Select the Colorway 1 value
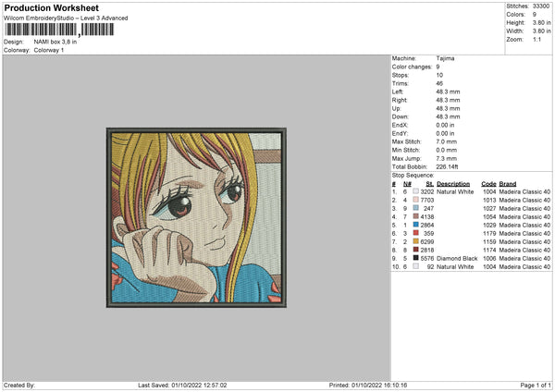The width and height of the screenshot is (555, 392). coord(49,50)
